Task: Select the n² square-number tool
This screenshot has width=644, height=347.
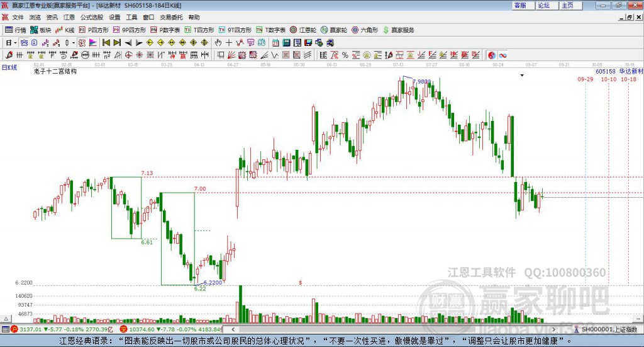Action: [x=107, y=55]
